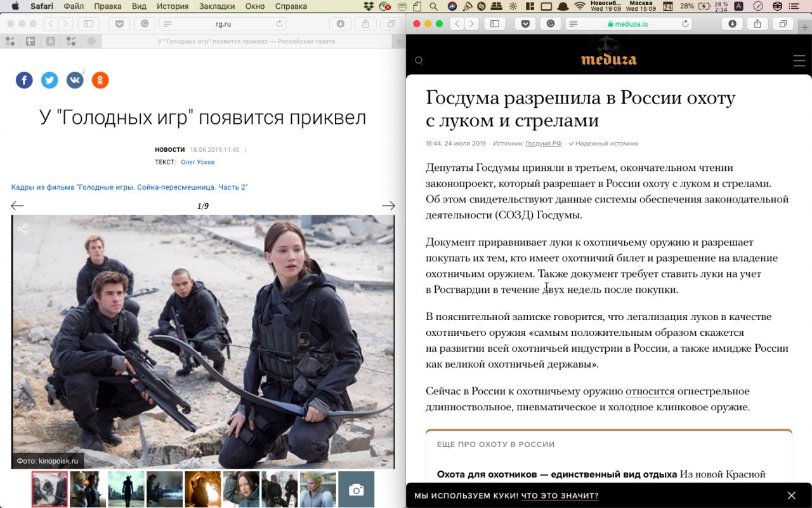This screenshot has width=812, height=508.
Task: Open Grammarly extension in rg.ru window
Action: (145, 23)
